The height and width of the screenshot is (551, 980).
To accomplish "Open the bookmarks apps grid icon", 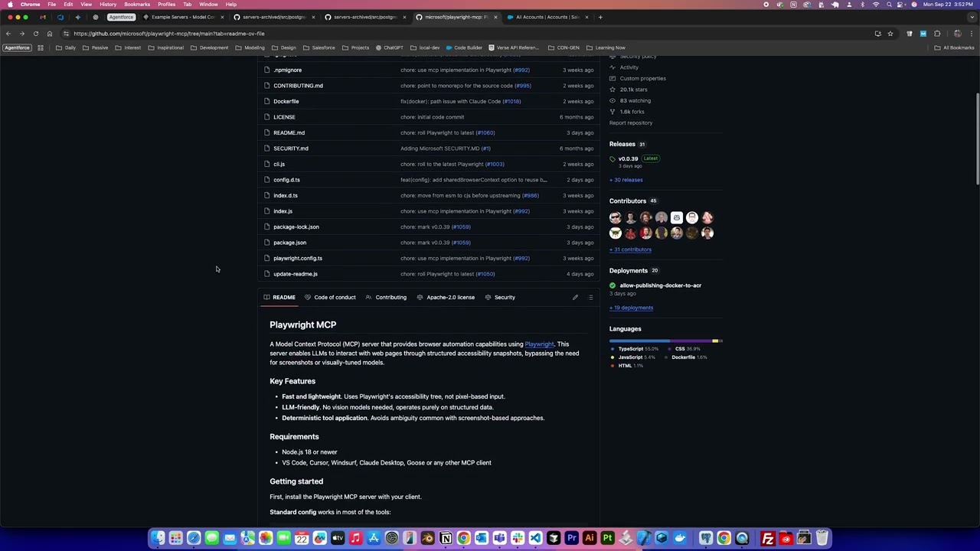I will [41, 47].
